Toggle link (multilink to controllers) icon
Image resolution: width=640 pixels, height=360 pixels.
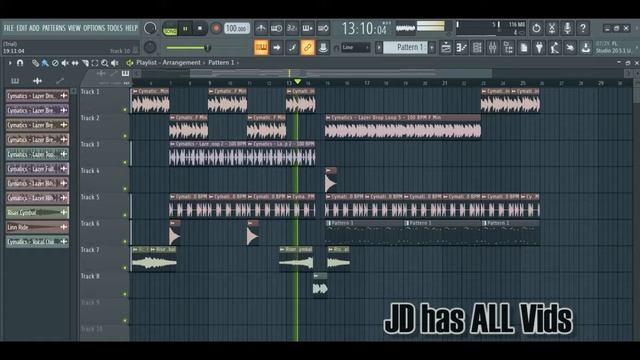(308, 47)
